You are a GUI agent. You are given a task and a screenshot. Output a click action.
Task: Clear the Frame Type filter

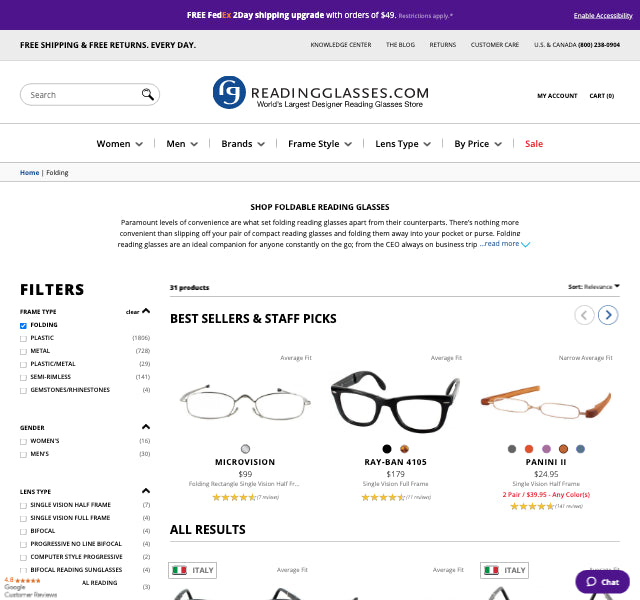click(x=132, y=312)
